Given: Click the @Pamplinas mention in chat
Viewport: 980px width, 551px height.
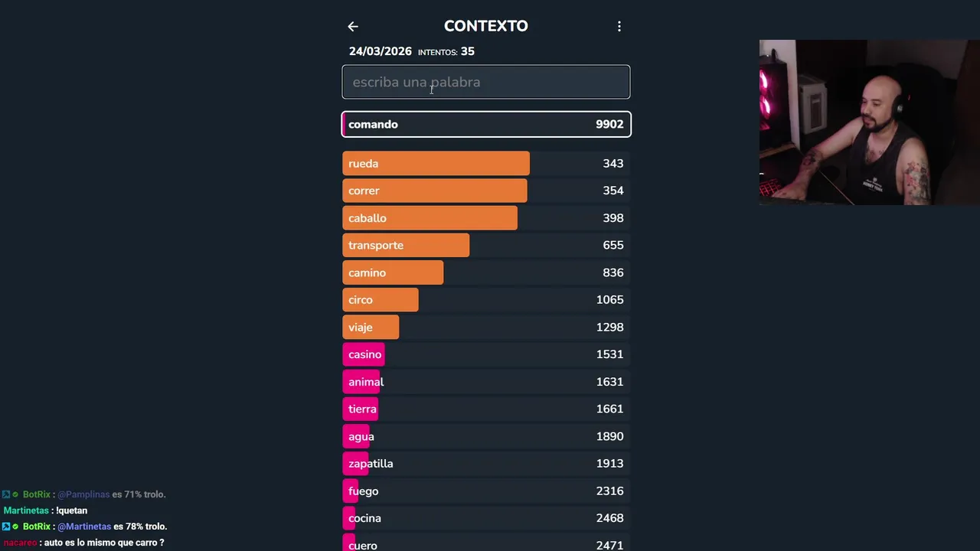Looking at the screenshot, I should (x=83, y=494).
